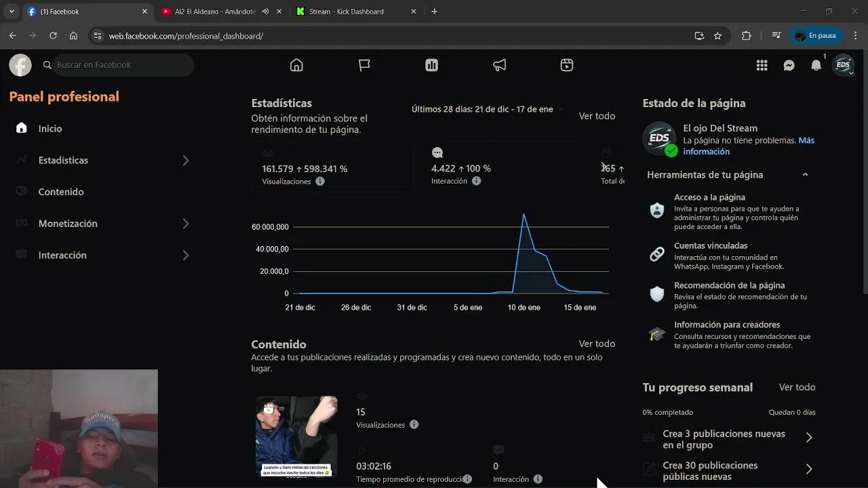Open a new browser tab
868x488 pixels.
coord(434,12)
